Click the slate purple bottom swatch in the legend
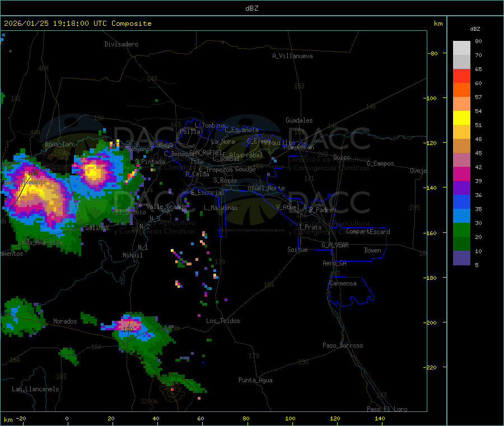 pyautogui.click(x=461, y=258)
